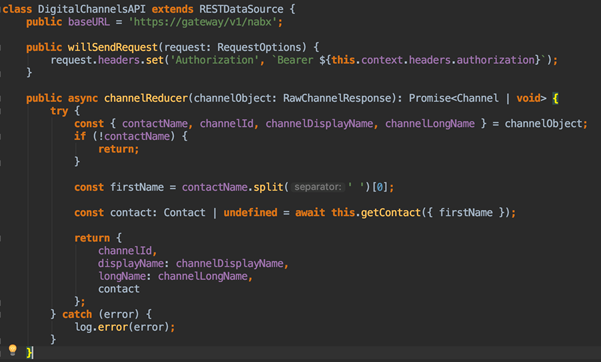This screenshot has width=601, height=362.
Task: Click the highlighted closing brace next to the lightbulb
Action: point(29,352)
